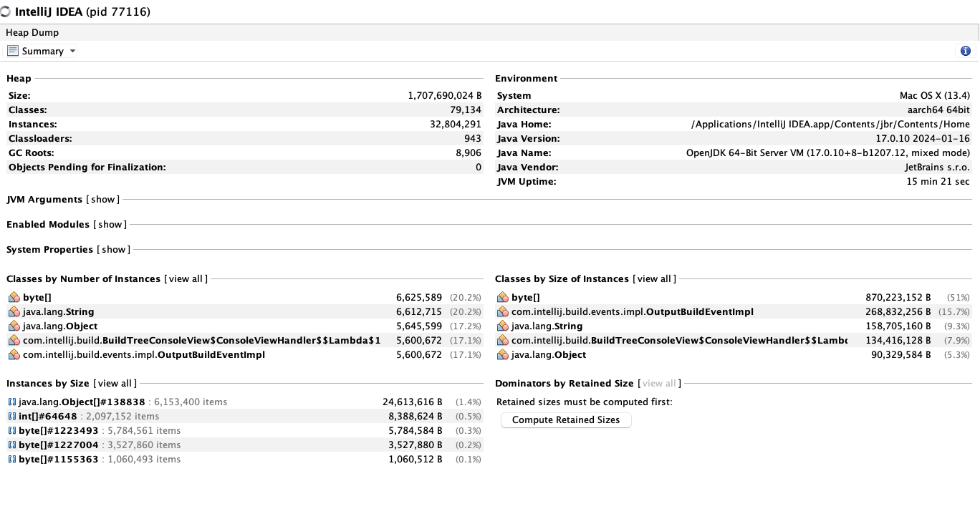Click the Java Name OpenJDK 64-Bit Server VM value

[x=828, y=153]
